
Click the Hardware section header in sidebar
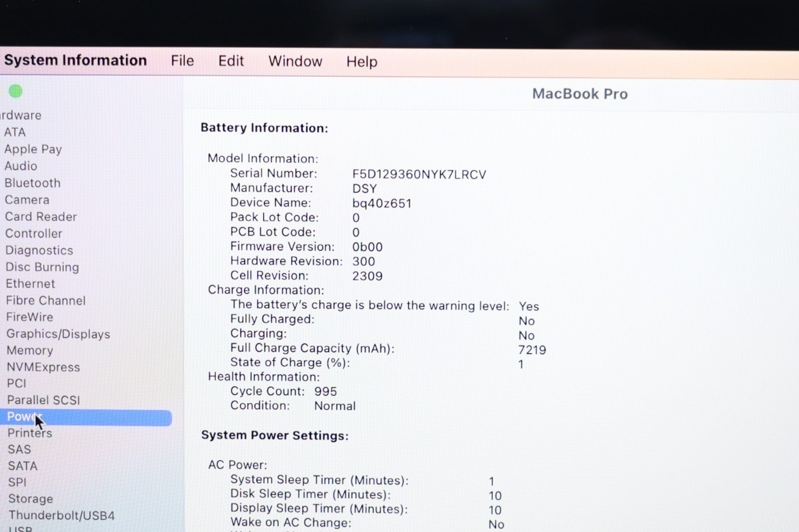21,115
